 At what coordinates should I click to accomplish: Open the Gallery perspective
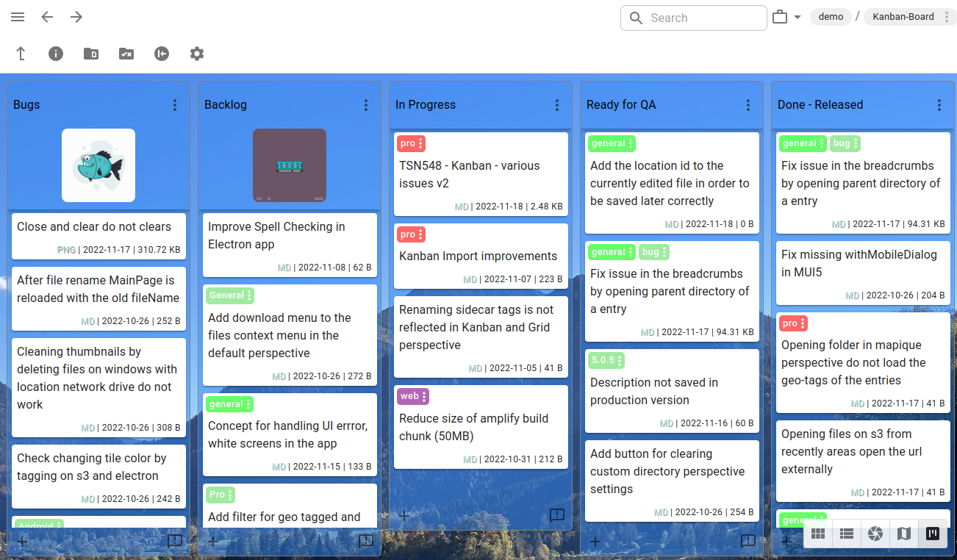coord(875,534)
